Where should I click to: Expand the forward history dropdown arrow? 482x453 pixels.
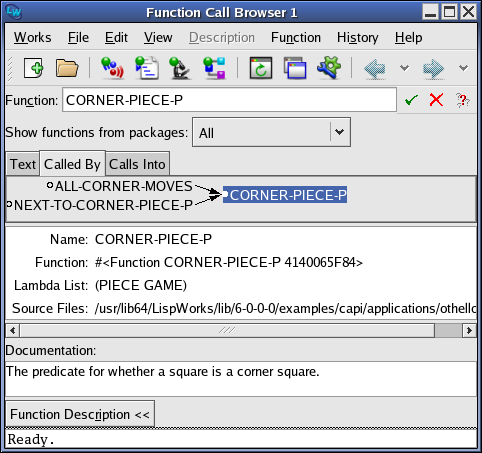(x=463, y=68)
